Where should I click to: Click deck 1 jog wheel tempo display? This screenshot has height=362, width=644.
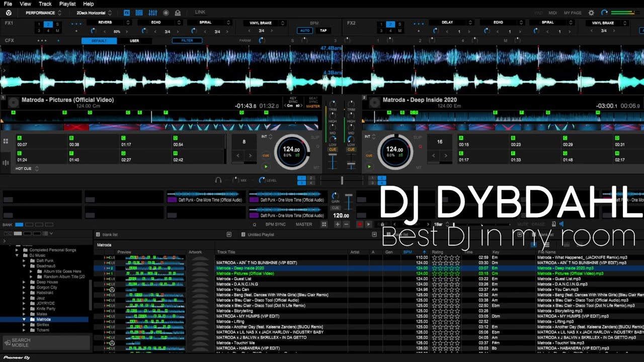pos(291,151)
